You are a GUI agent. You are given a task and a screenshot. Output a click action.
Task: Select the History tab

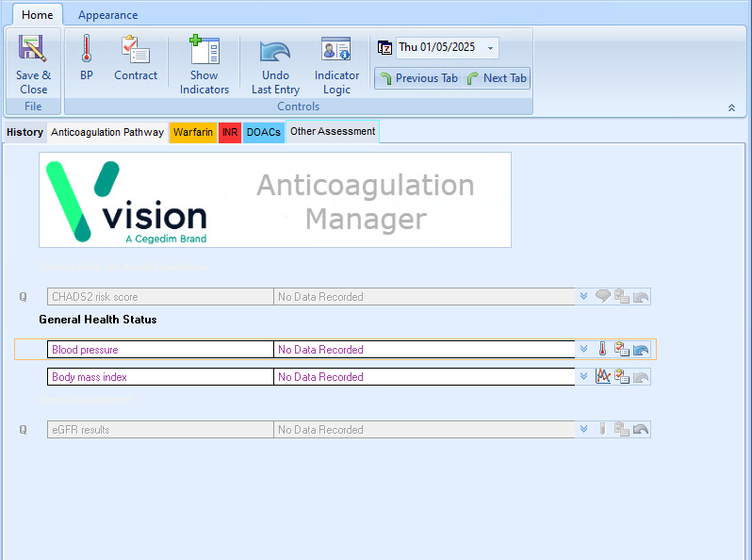[25, 132]
